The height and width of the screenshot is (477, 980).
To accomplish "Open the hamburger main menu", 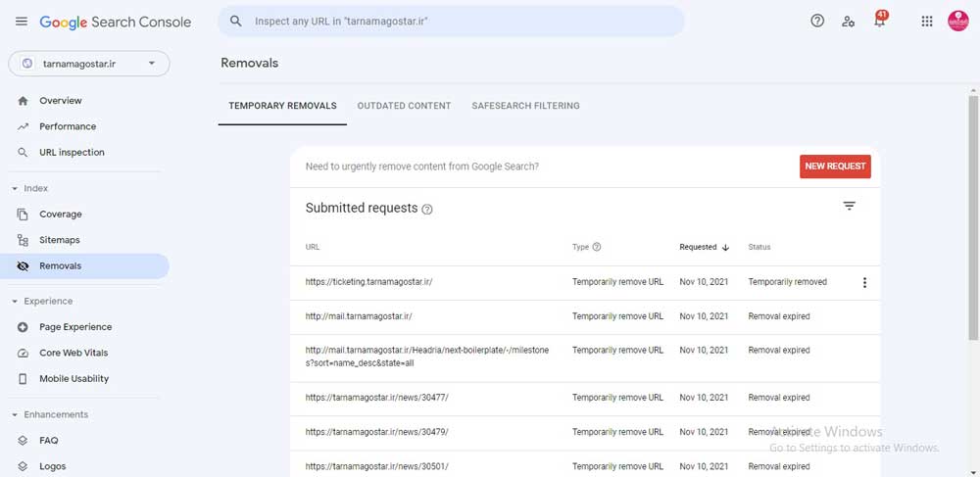I will pos(22,22).
